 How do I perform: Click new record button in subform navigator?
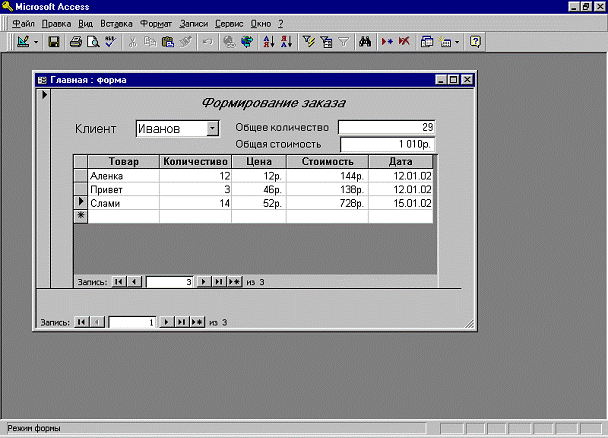click(234, 282)
